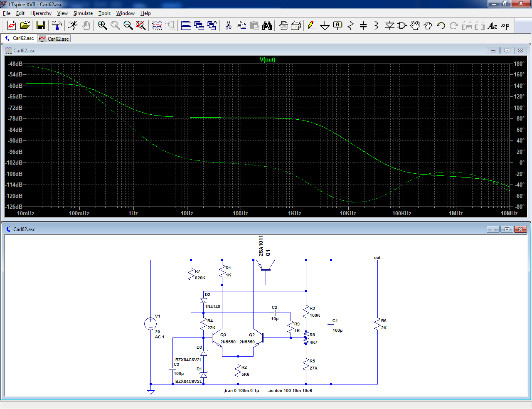The image size is (532, 409).
Task: Click the Halt simulation hand icon
Action: [x=86, y=26]
